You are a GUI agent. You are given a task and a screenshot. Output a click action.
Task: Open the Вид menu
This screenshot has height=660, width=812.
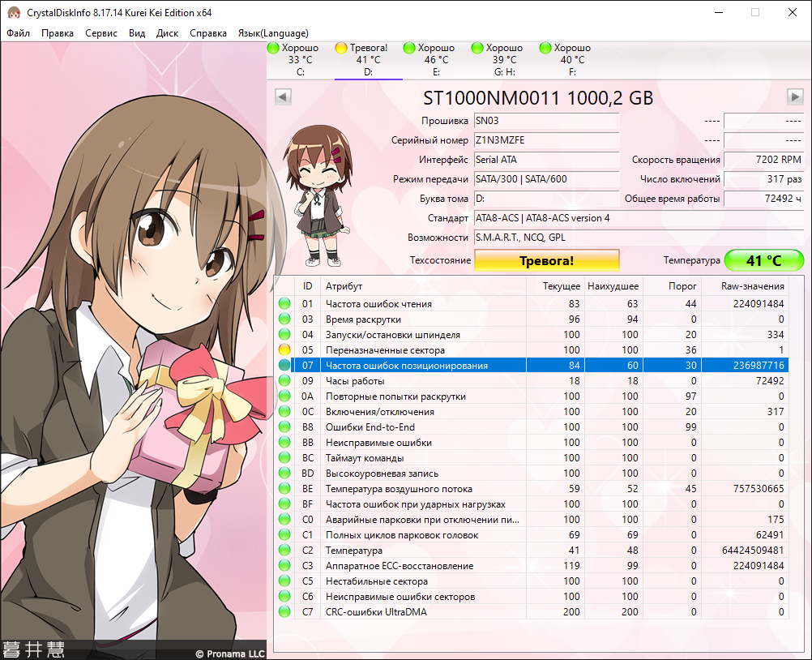pos(137,33)
